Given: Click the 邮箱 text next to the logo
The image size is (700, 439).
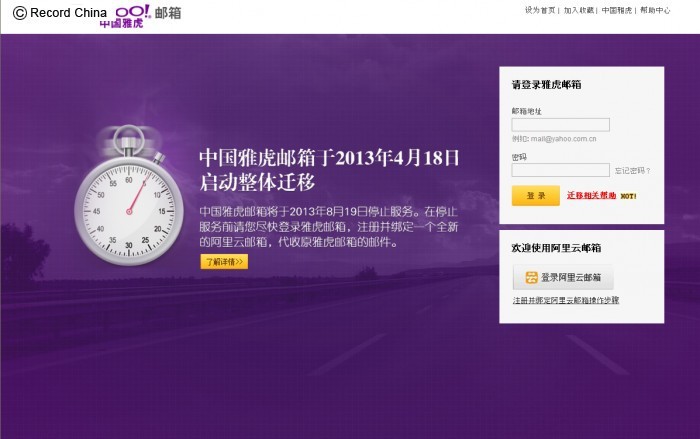Looking at the screenshot, I should click(168, 13).
